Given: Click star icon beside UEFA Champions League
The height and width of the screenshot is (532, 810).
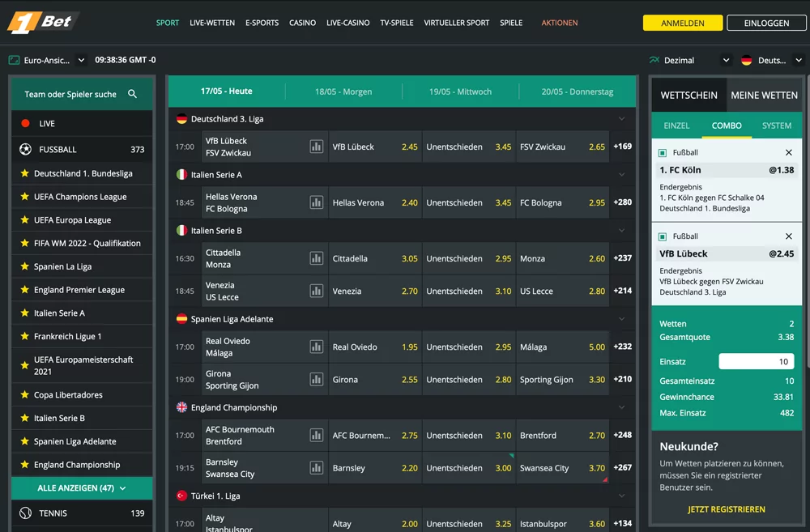Looking at the screenshot, I should 24,196.
